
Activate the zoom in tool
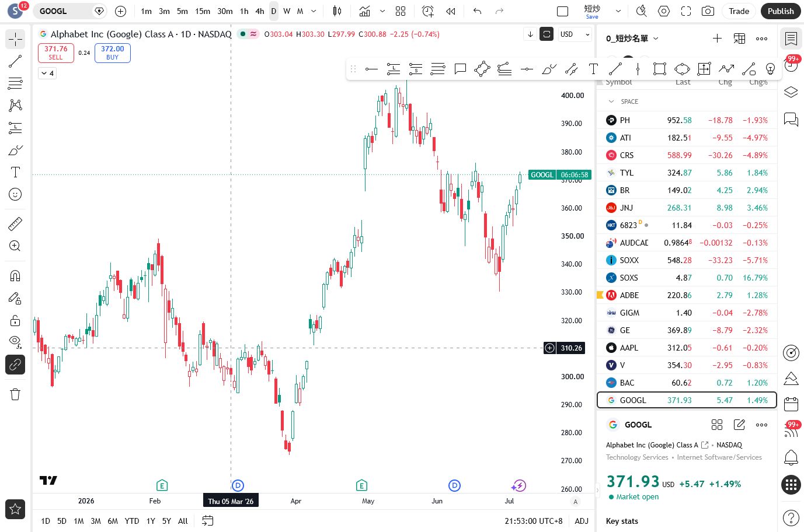point(15,246)
